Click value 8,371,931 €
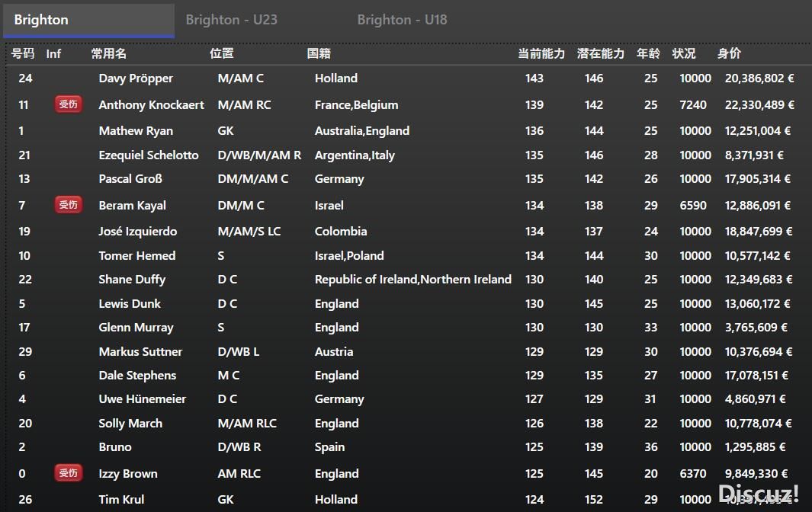812x512 pixels. (754, 155)
